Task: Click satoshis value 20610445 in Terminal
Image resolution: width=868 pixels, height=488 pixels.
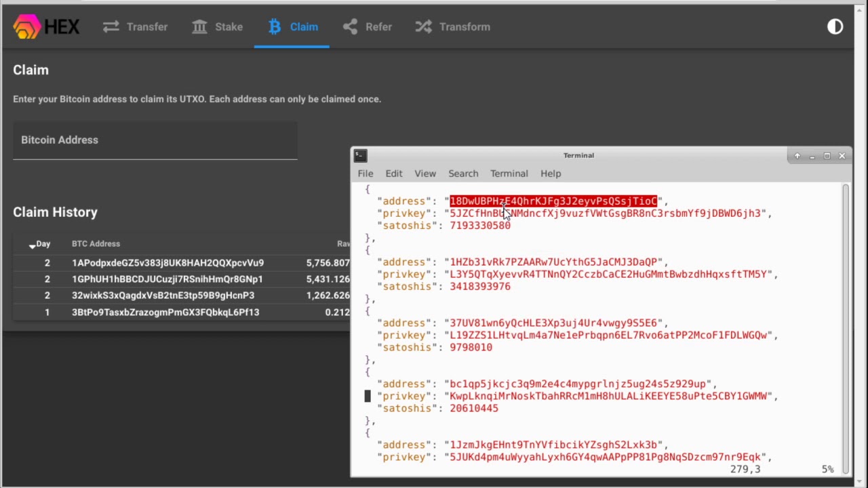Action: click(474, 409)
